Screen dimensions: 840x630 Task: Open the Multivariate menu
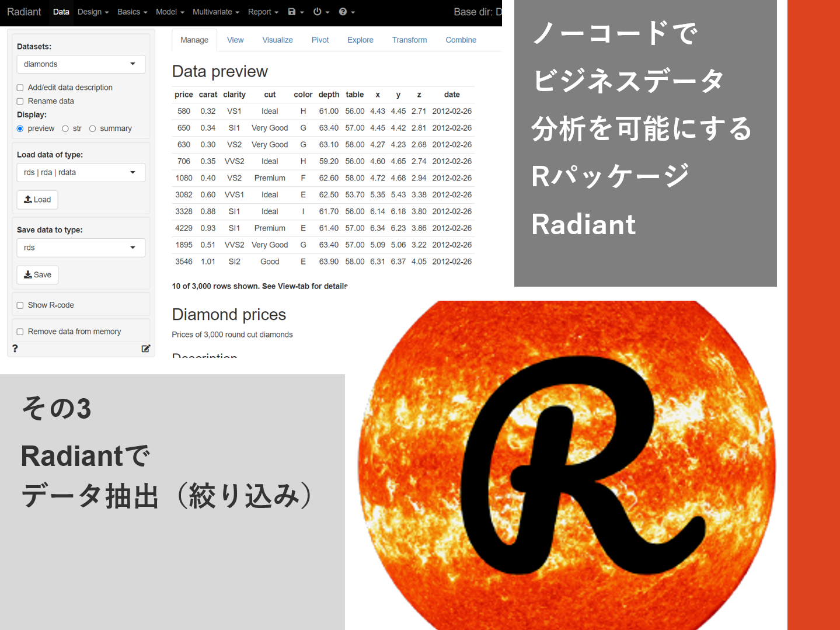[x=215, y=12]
